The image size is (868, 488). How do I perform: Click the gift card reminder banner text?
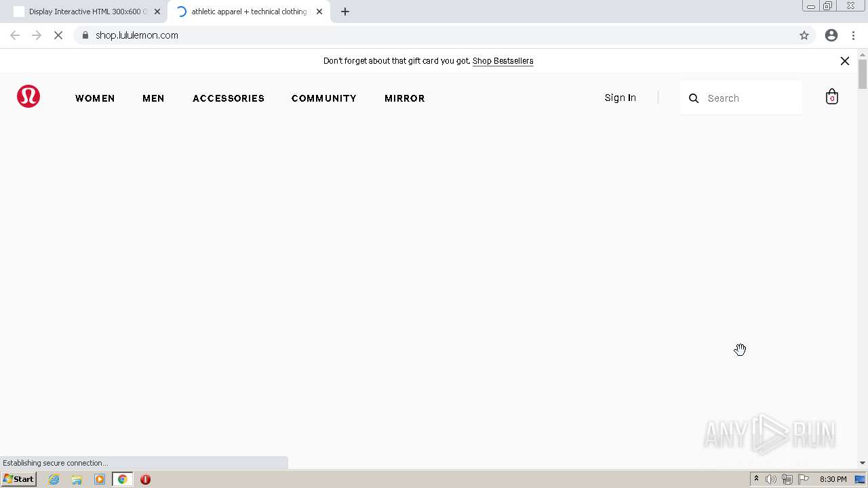[x=397, y=61]
